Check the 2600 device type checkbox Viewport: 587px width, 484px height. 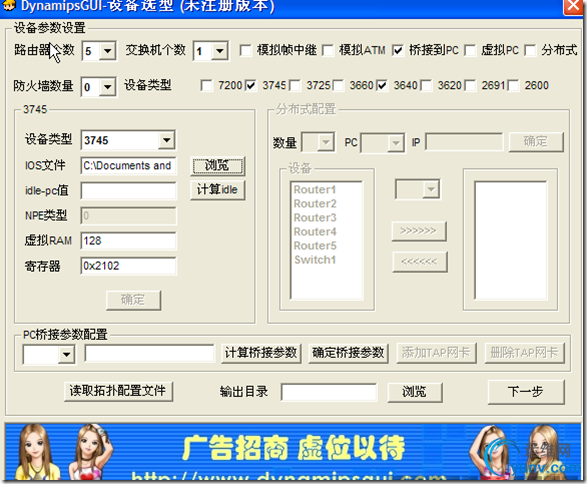pos(513,85)
